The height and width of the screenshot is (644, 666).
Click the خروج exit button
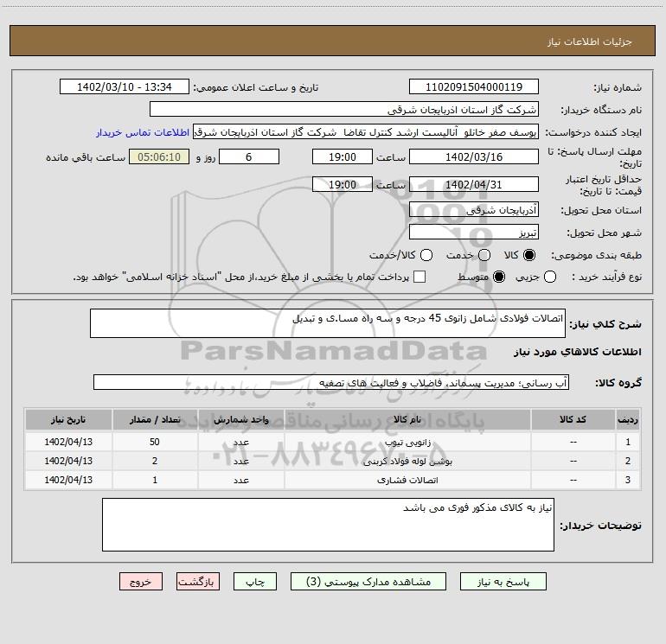click(x=141, y=581)
